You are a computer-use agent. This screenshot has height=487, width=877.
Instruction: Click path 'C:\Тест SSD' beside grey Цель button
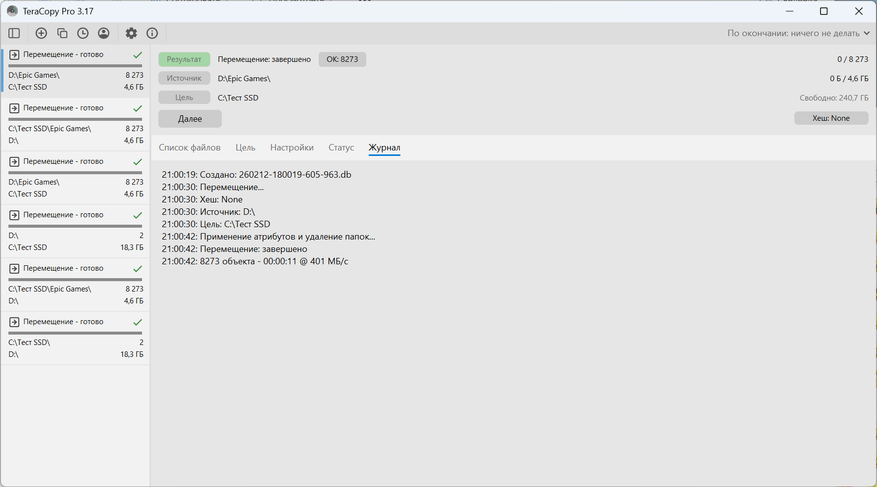pyautogui.click(x=238, y=98)
